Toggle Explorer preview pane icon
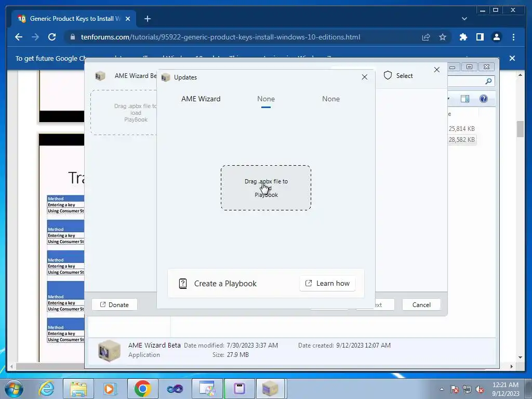 point(465,99)
